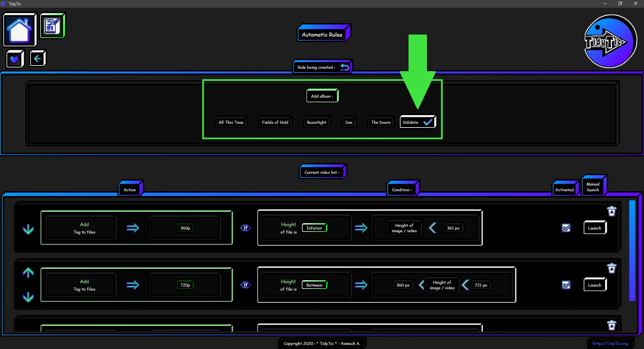Screen dimensions: 644x349
Task: Undo the rule being created
Action: point(345,67)
